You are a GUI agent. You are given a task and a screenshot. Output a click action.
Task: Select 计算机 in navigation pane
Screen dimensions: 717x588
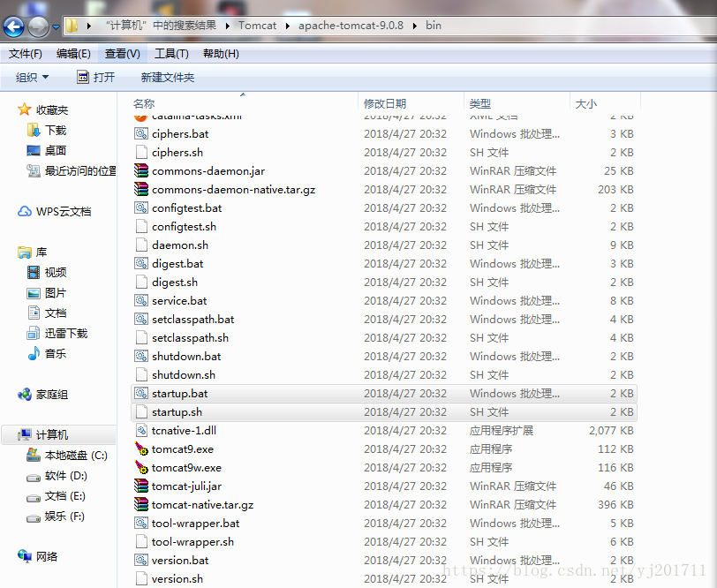pos(58,435)
